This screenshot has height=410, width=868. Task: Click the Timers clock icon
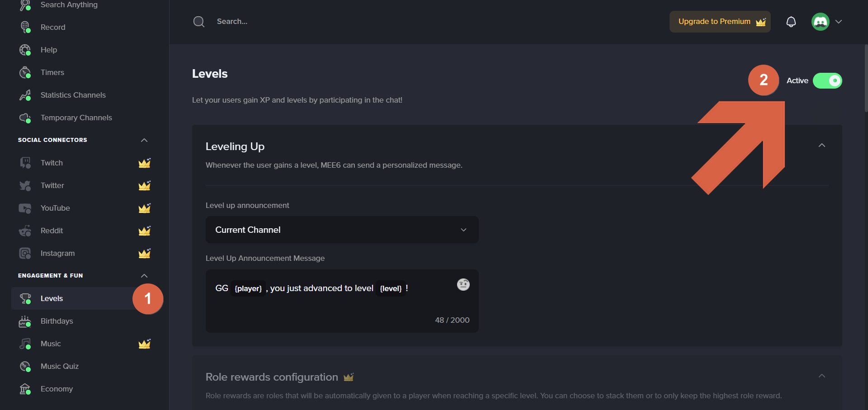[x=25, y=72]
